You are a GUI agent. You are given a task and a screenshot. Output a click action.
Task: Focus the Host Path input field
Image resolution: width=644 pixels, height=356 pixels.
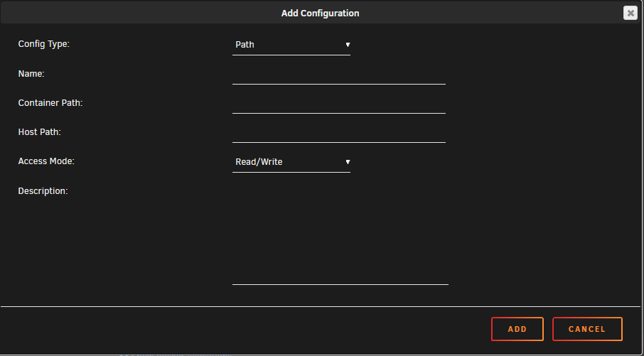click(339, 133)
